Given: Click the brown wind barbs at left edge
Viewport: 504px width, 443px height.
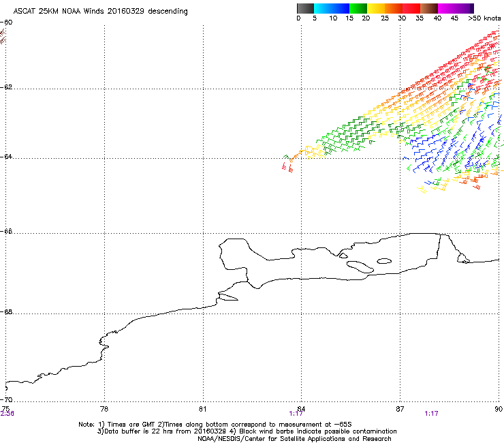Looking at the screenshot, I should tap(3, 36).
